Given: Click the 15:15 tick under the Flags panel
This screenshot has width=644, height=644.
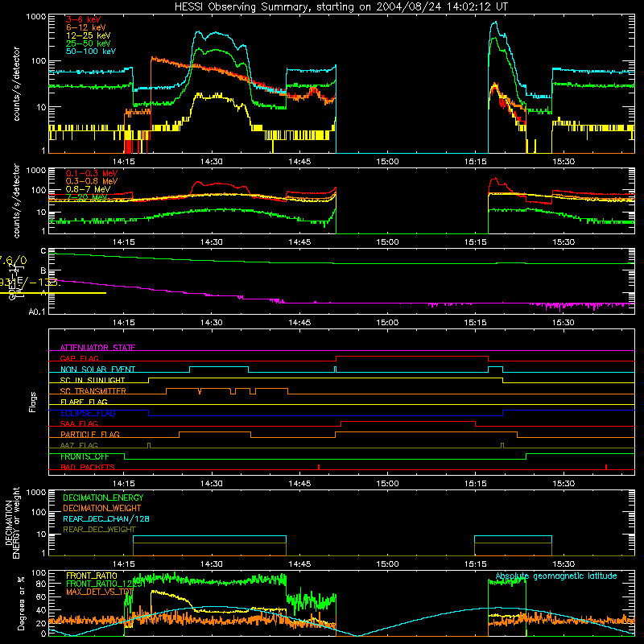Looking at the screenshot, I should [x=475, y=484].
